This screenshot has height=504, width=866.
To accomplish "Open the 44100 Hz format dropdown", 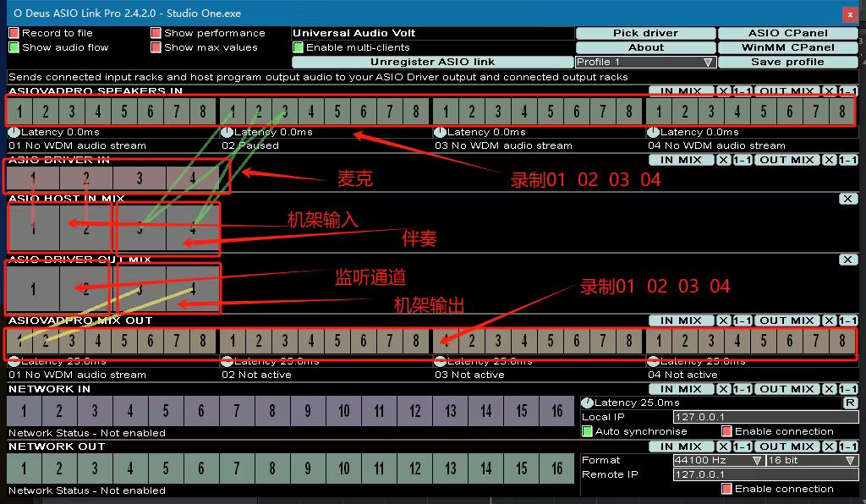I will (718, 460).
